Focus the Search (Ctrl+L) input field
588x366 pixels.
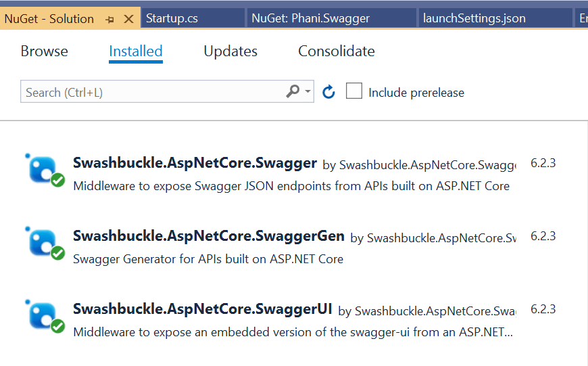pos(152,92)
